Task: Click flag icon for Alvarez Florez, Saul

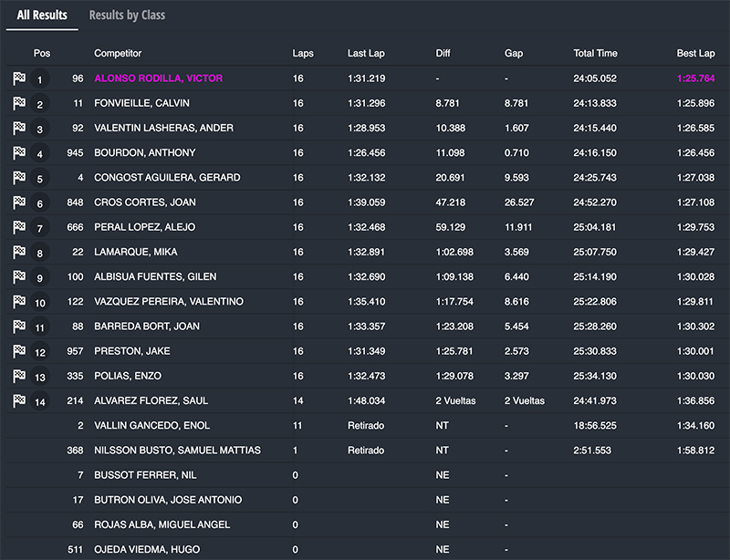Action: point(18,400)
